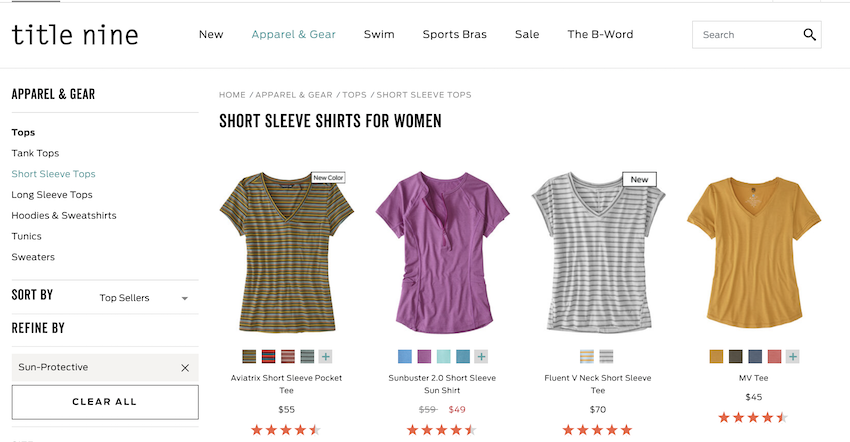Viewport: 850px width, 442px height.
Task: Open Fluent V Neck Short Sleeve Tee title
Action: (x=598, y=384)
